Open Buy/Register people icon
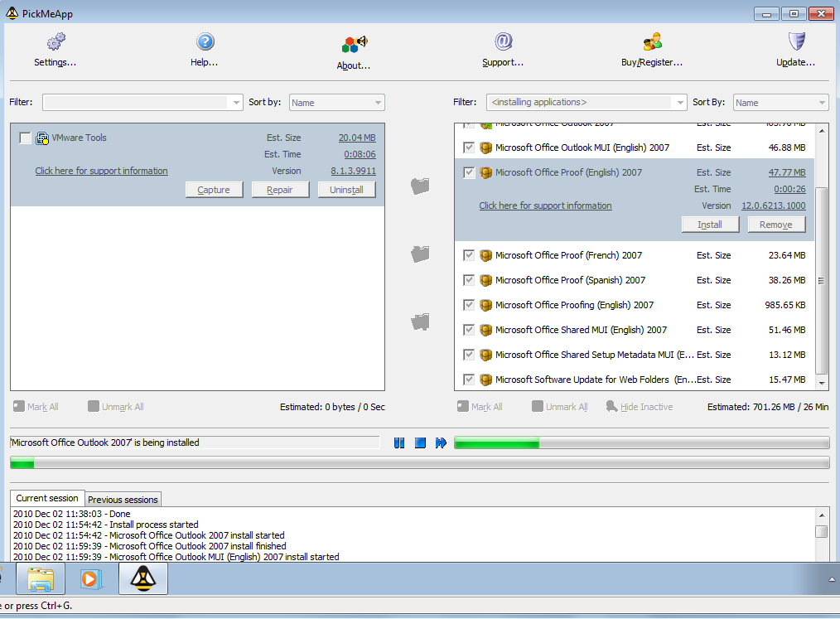This screenshot has height=619, width=840. [x=653, y=41]
